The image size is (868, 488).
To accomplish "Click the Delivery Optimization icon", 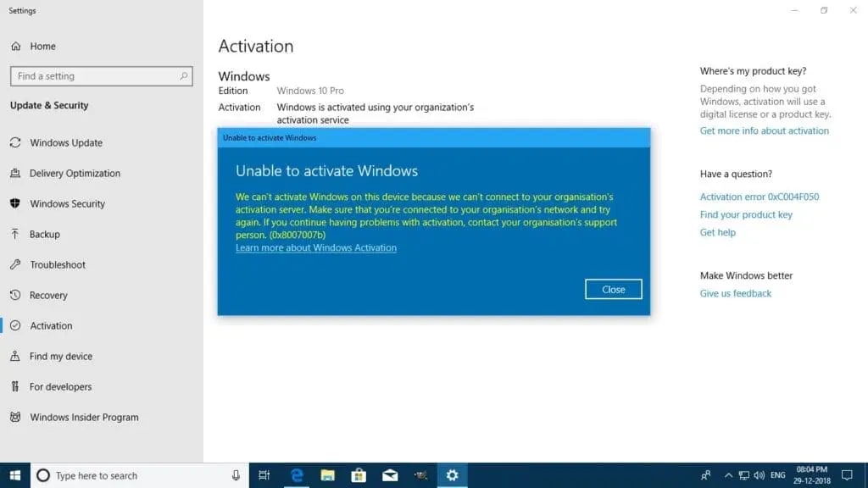I will [15, 173].
